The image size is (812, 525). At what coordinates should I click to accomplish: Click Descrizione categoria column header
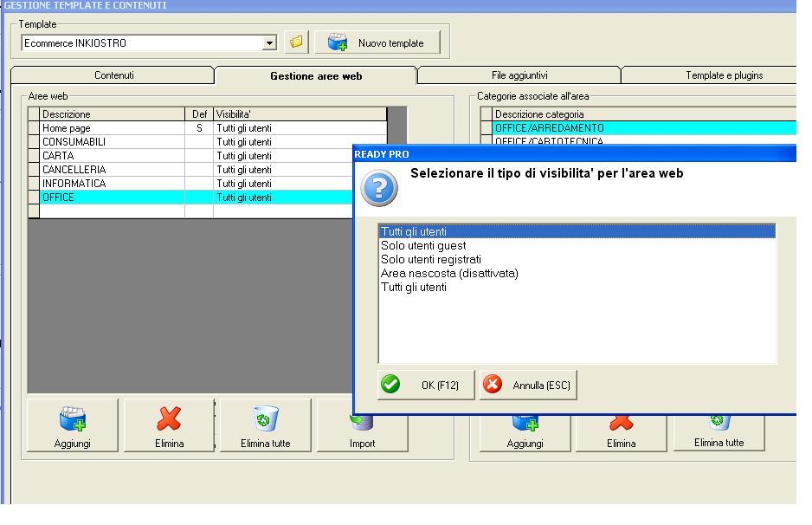tap(644, 114)
